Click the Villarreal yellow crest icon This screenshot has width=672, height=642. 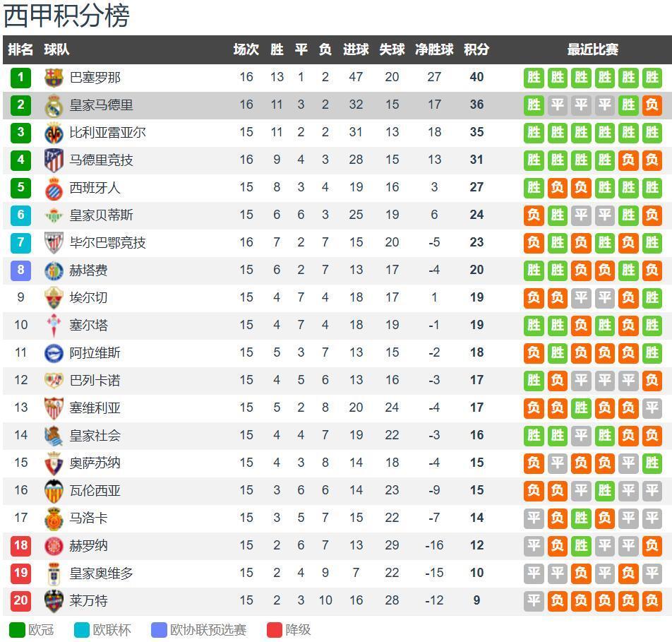coord(54,133)
